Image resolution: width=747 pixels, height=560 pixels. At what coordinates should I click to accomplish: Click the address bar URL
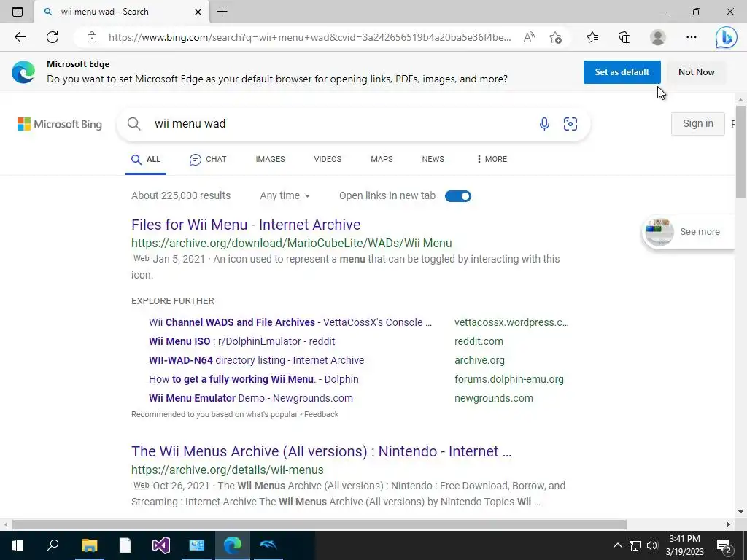[309, 37]
